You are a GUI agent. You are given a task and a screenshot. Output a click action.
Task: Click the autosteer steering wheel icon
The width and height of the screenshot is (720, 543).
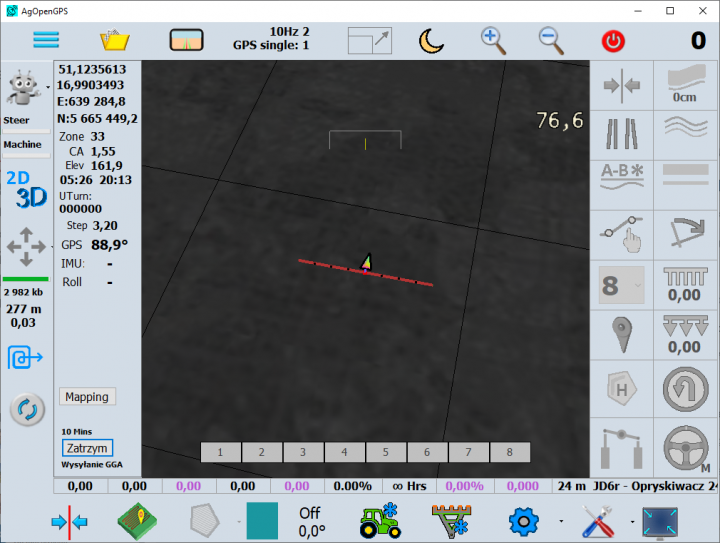coord(685,446)
